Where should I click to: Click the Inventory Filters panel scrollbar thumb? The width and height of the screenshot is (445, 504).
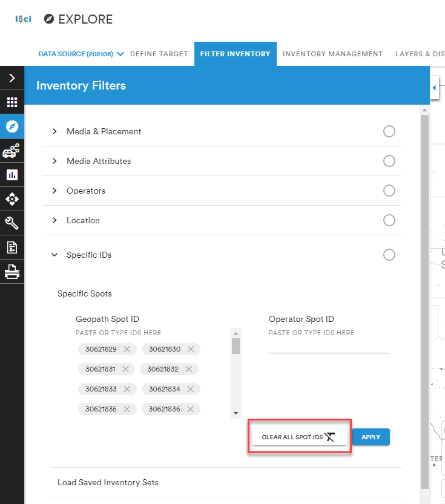pyautogui.click(x=425, y=302)
